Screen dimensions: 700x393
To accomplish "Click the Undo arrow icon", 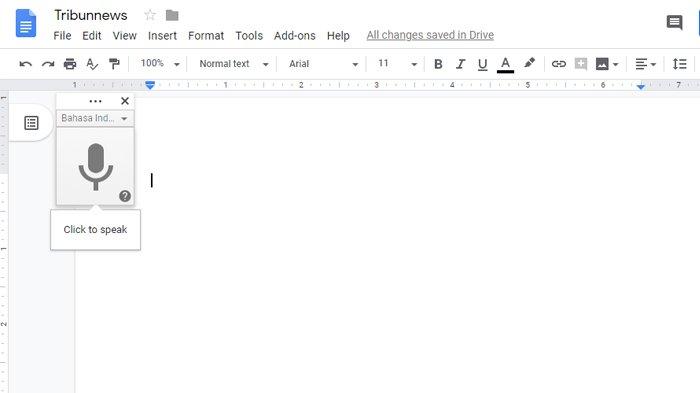I will point(25,64).
